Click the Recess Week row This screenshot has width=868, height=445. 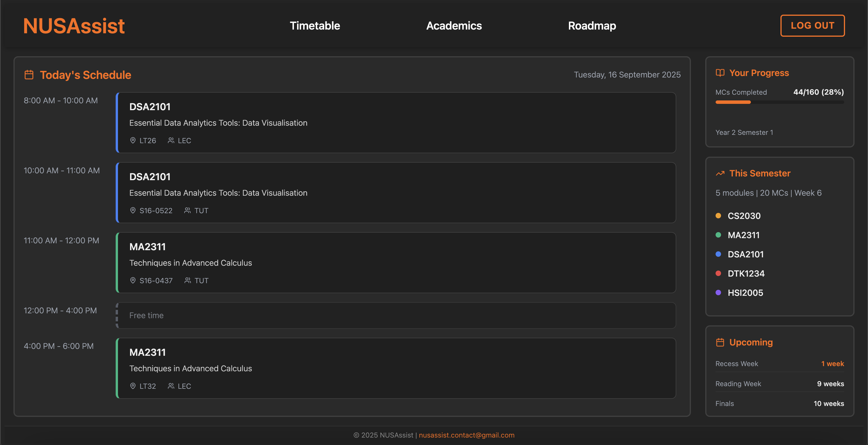point(780,364)
